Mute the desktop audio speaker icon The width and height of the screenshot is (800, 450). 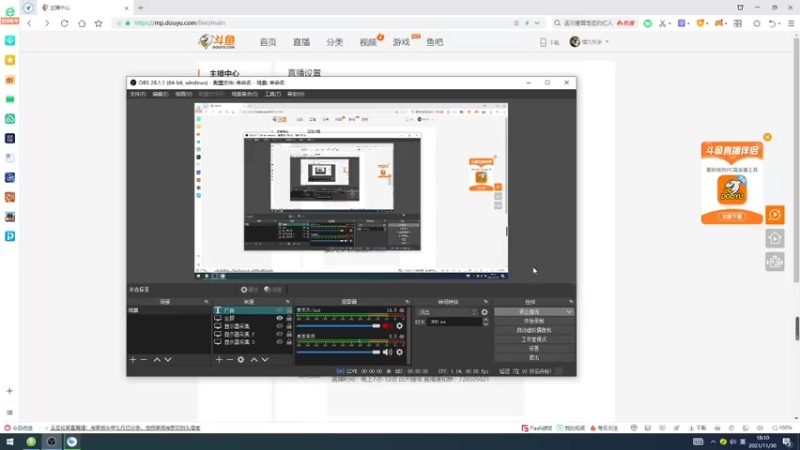387,352
